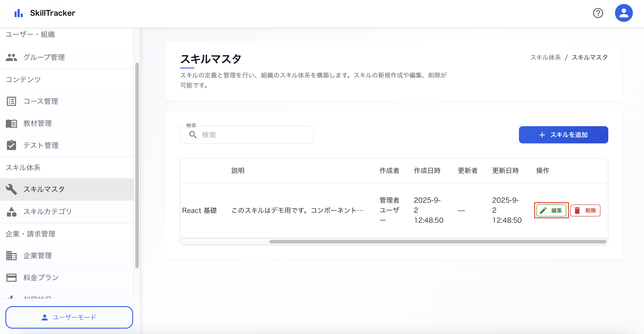Click the delete trash icon for React 基礎
The image size is (644, 334).
click(x=577, y=210)
